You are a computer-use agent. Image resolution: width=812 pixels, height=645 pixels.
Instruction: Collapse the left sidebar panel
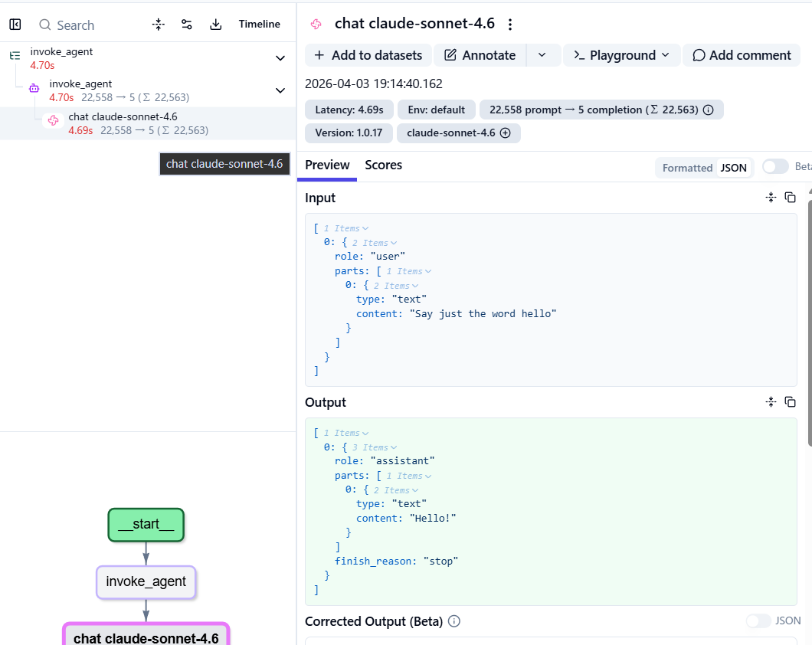(x=15, y=24)
